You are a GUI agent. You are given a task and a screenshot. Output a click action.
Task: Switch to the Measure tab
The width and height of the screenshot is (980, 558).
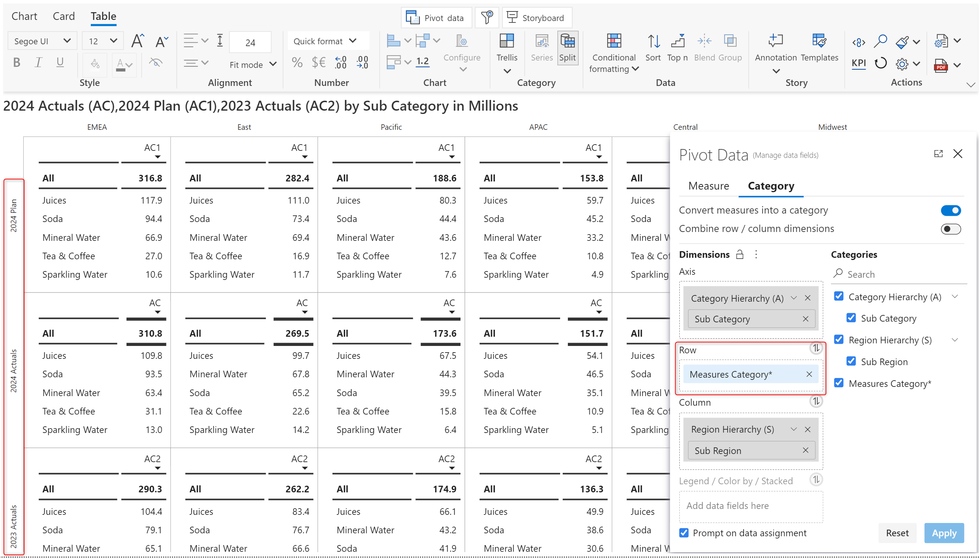708,186
